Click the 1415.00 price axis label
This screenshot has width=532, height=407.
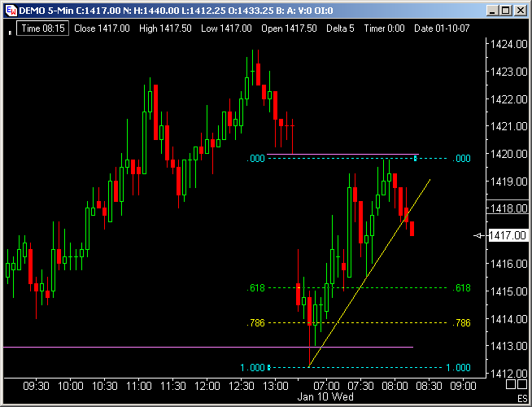pyautogui.click(x=509, y=291)
